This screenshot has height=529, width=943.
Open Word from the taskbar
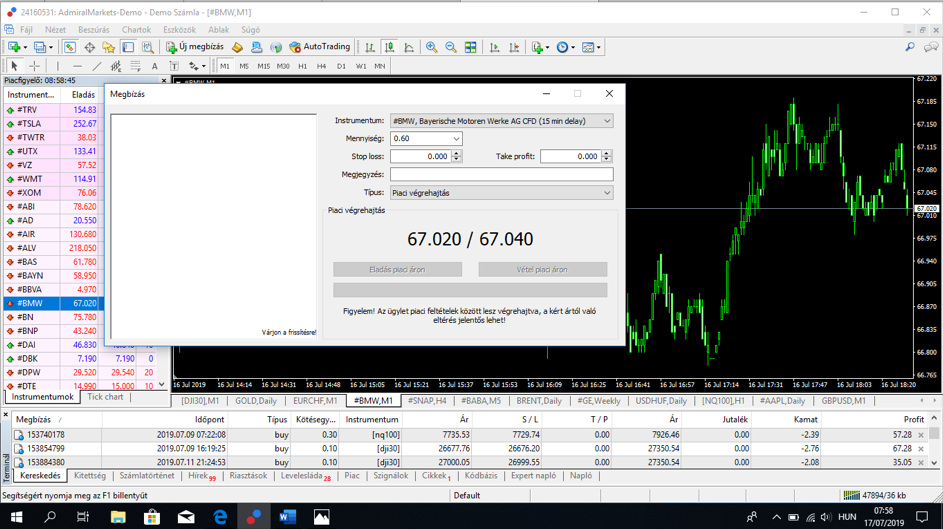287,516
